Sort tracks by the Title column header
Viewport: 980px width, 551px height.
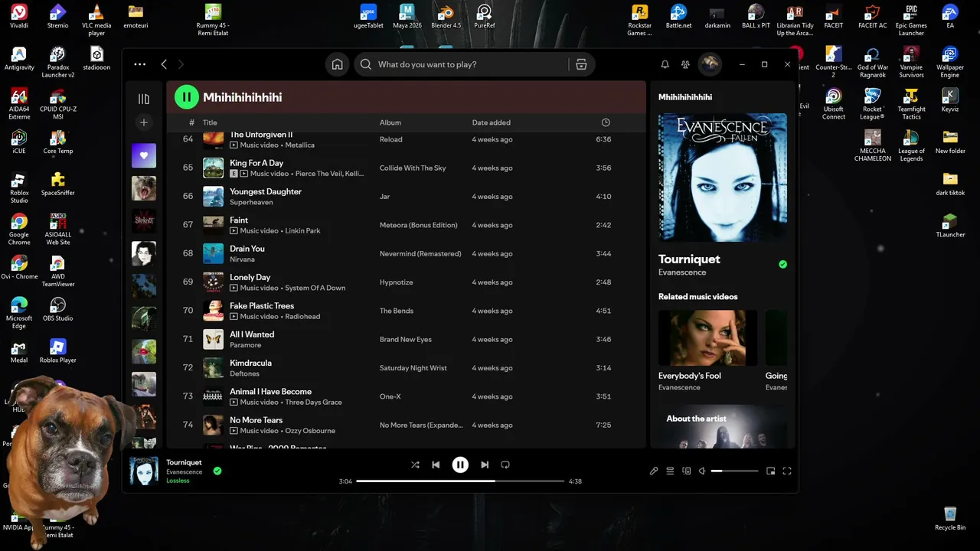210,122
